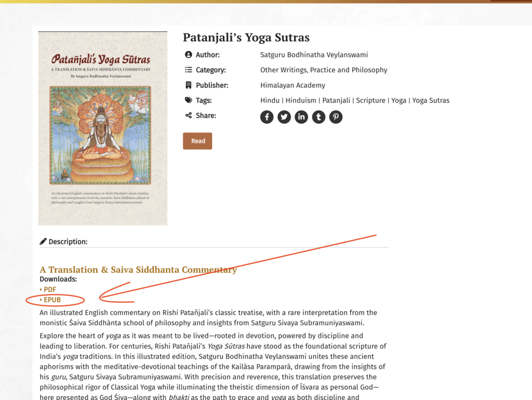Image resolution: width=532 pixels, height=400 pixels.
Task: Open the Scripture tag
Action: click(x=370, y=100)
